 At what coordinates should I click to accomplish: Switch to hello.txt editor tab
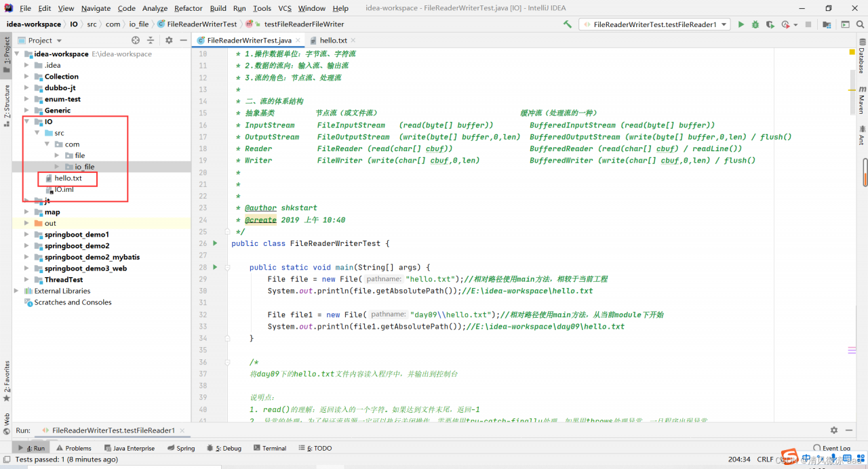pos(333,41)
